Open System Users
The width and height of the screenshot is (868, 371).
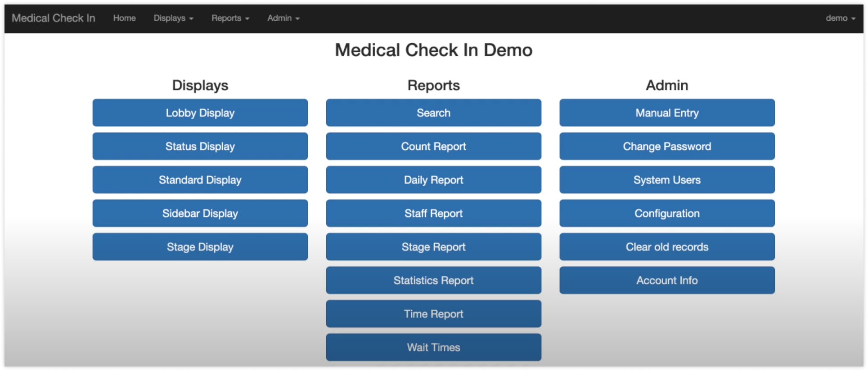click(667, 180)
